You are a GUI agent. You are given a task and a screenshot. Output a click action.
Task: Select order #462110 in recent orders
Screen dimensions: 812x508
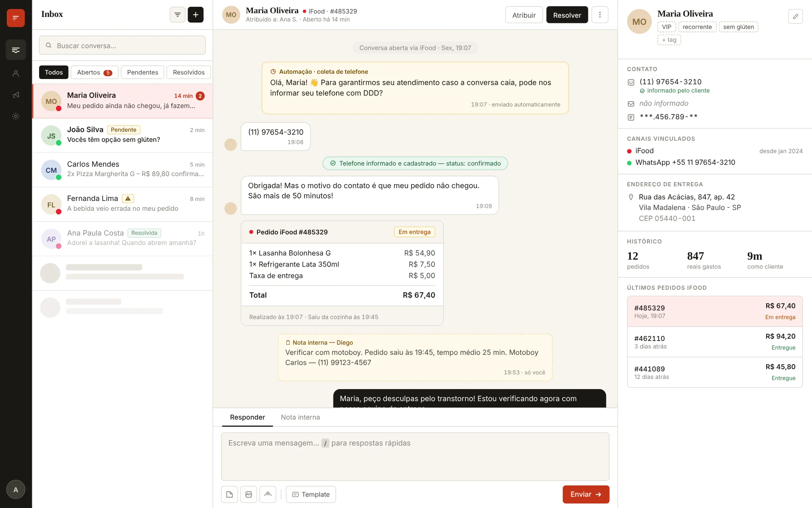pos(715,342)
